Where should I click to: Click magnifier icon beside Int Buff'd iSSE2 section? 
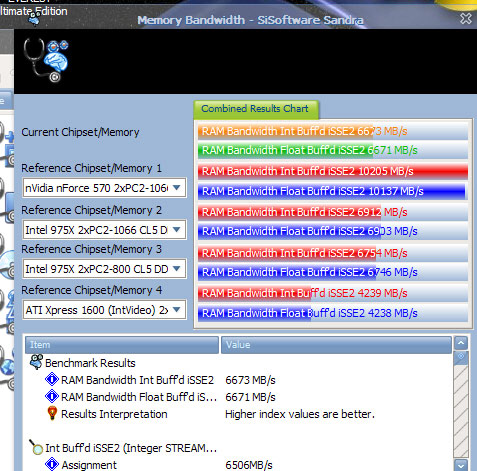click(36, 447)
